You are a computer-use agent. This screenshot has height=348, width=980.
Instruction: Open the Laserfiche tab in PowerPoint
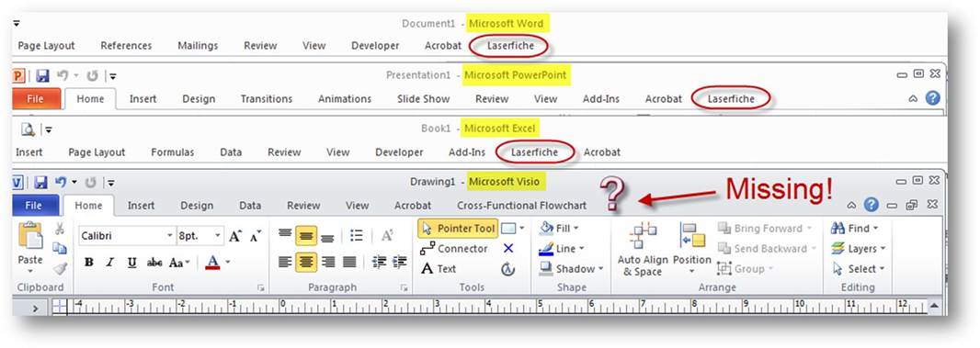click(731, 99)
